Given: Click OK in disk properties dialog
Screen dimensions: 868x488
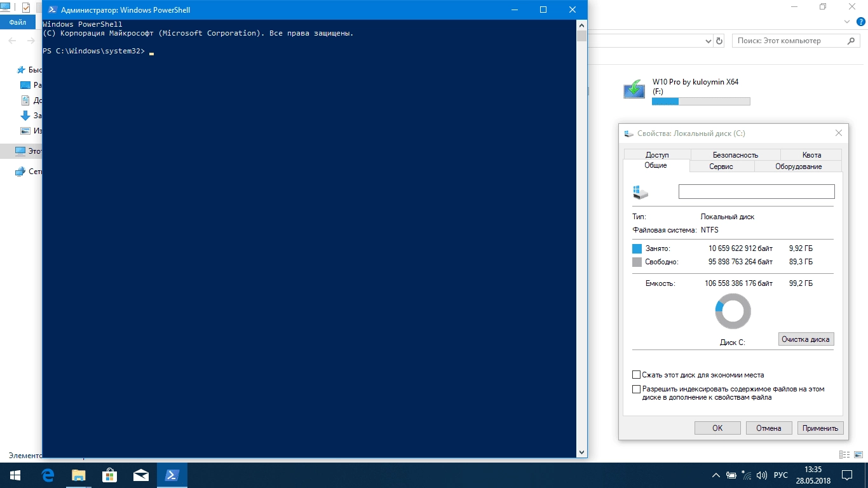Looking at the screenshot, I should tap(717, 428).
